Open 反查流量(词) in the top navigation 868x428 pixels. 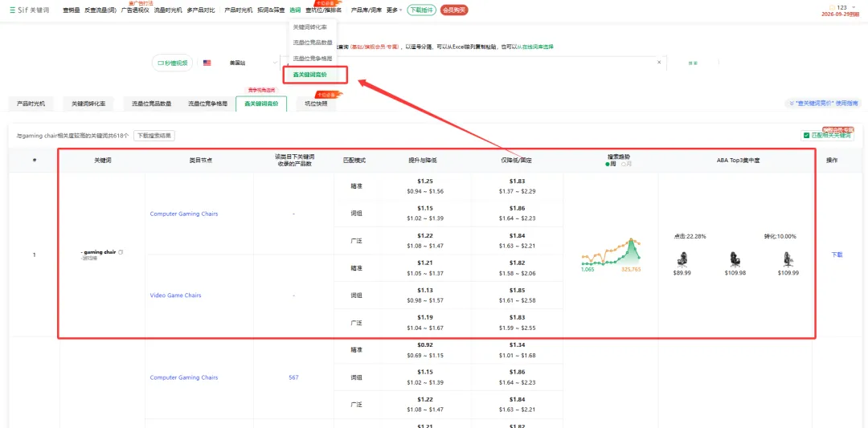click(x=100, y=10)
